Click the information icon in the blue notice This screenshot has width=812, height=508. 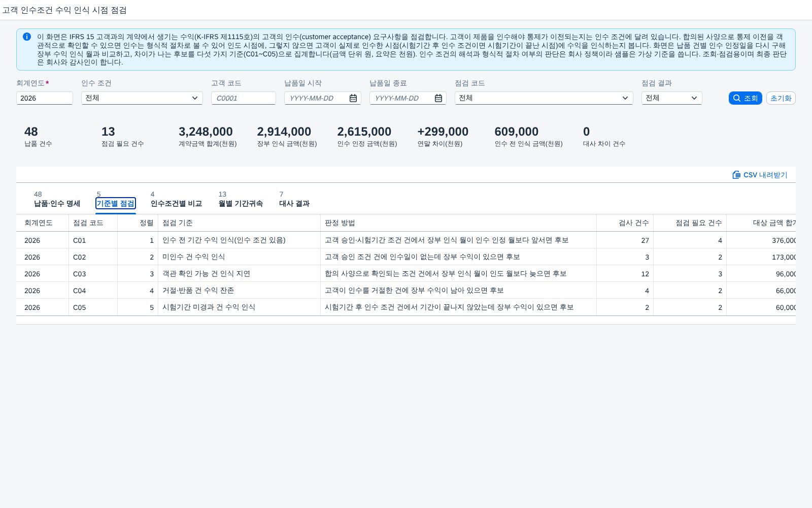coord(27,37)
